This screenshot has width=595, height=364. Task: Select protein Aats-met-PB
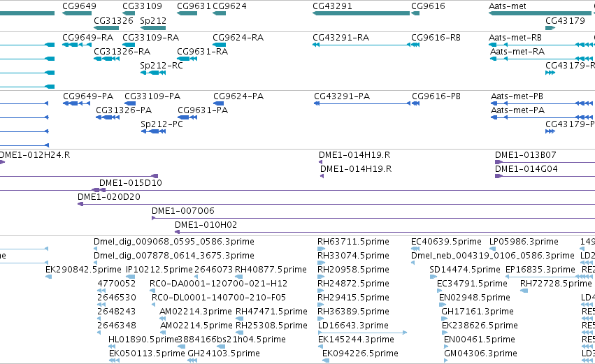tap(517, 96)
